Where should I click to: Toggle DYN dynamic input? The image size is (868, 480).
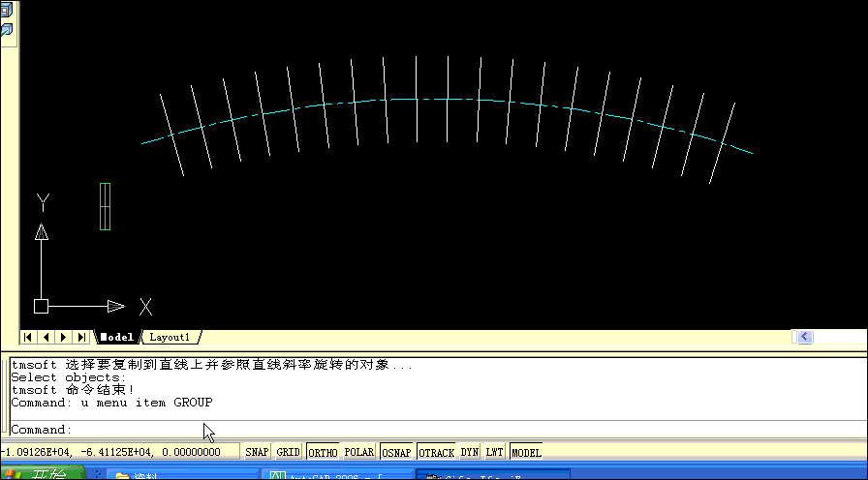point(470,452)
